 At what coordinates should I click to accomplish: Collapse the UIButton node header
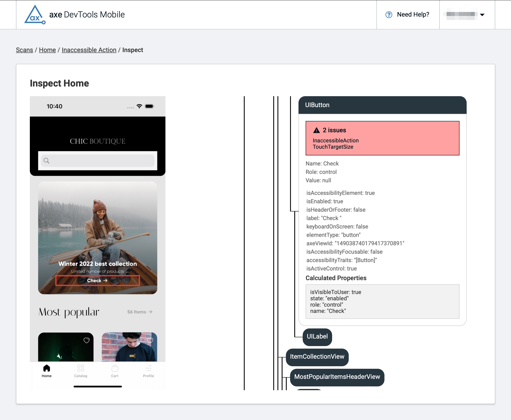[x=382, y=105]
